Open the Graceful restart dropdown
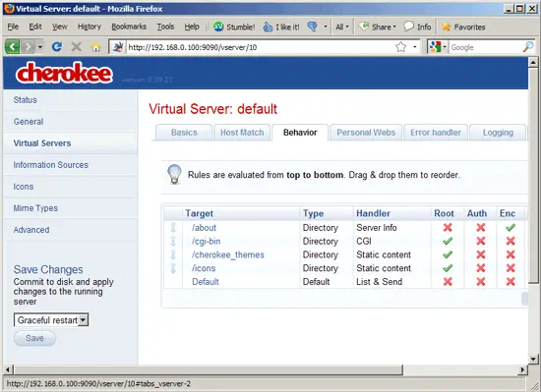 coord(51,320)
